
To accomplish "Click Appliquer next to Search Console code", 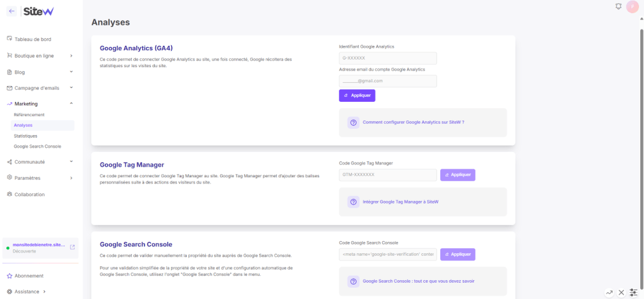I will pyautogui.click(x=458, y=254).
